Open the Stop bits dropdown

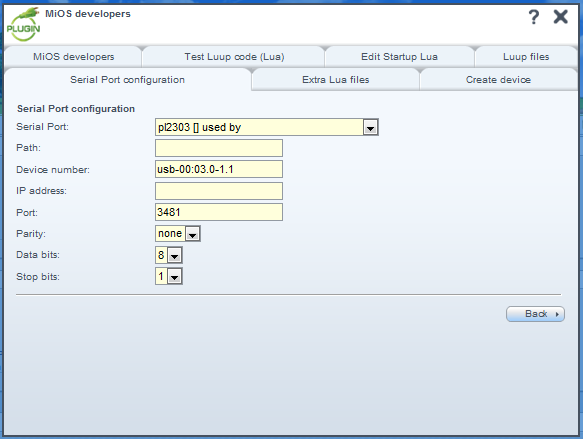coord(174,277)
